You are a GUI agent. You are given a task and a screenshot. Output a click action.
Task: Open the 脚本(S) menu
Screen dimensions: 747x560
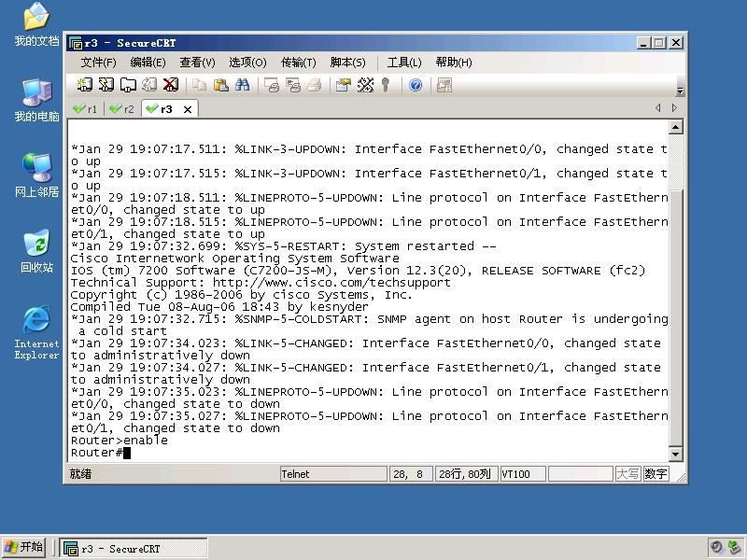pyautogui.click(x=347, y=63)
